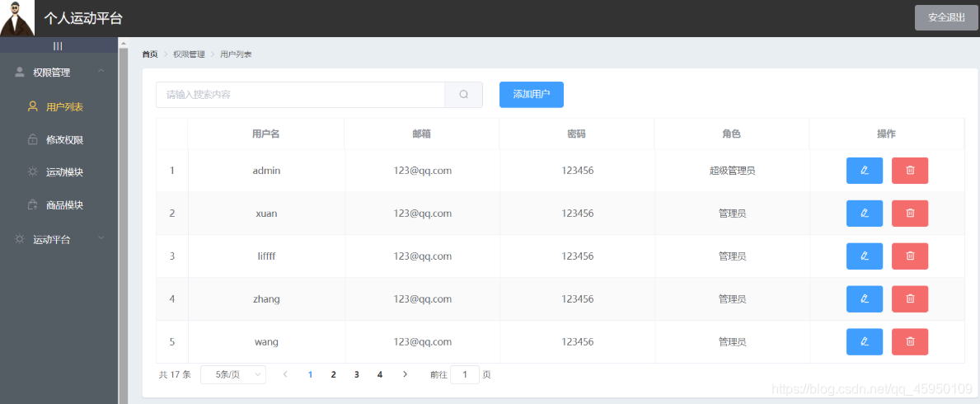This screenshot has width=980, height=404.
Task: Select page 1 in pagination
Action: (x=310, y=374)
